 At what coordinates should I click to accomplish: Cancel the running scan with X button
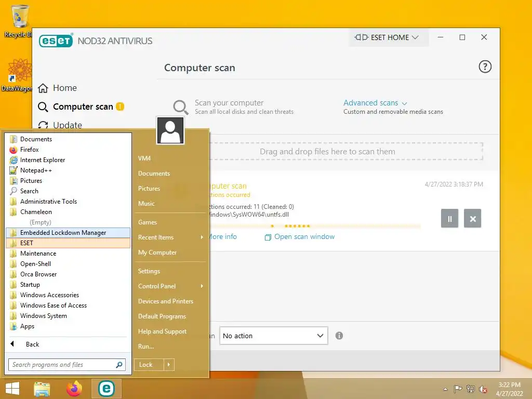(473, 219)
